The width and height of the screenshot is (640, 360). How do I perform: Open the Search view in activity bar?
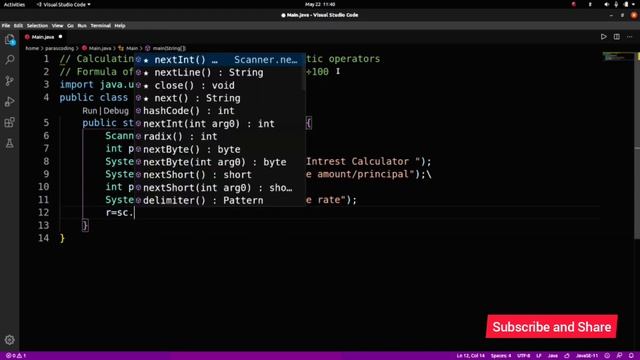pyautogui.click(x=10, y=60)
